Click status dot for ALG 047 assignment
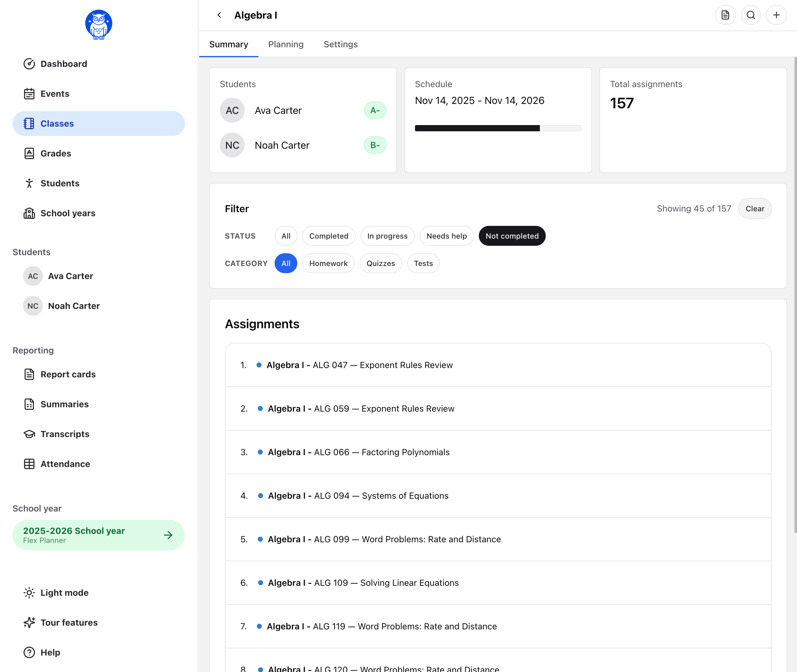The width and height of the screenshot is (797, 672). click(x=259, y=365)
